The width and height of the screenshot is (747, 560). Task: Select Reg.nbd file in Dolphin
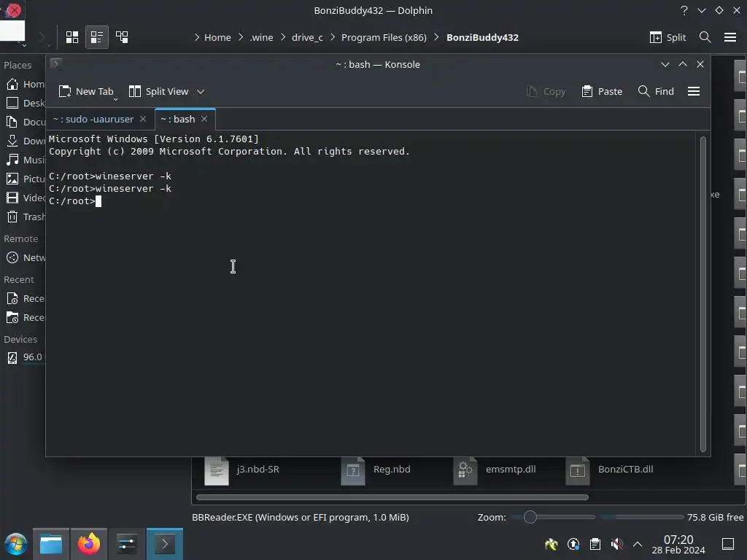point(376,470)
